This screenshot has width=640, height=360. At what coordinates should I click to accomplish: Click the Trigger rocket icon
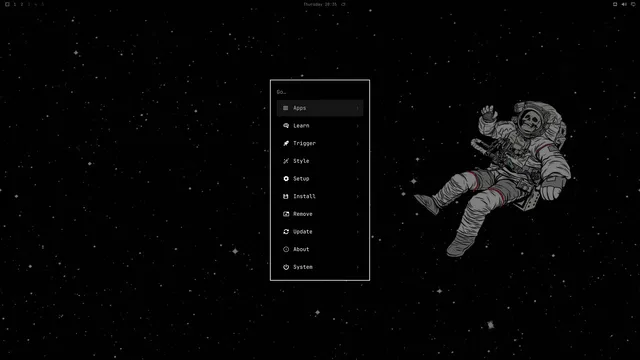pyautogui.click(x=286, y=143)
